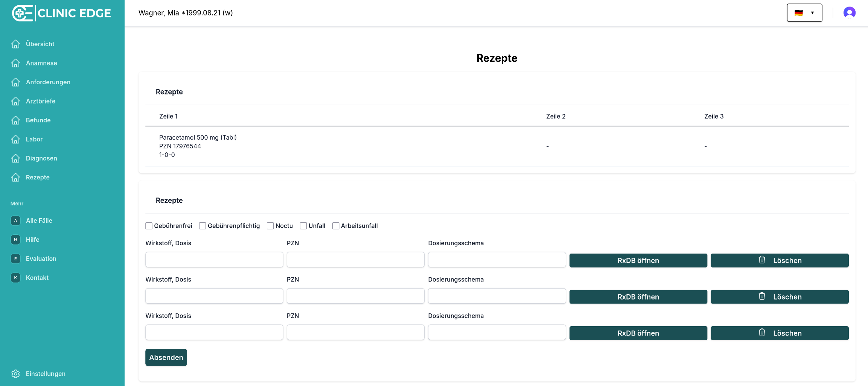Viewport: 868px width, 386px height.
Task: Toggle the Gebührenpflichtig checkbox
Action: click(203, 226)
